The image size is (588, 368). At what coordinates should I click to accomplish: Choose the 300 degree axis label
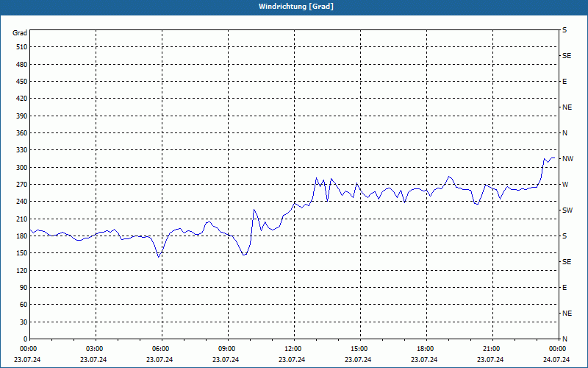[21, 167]
